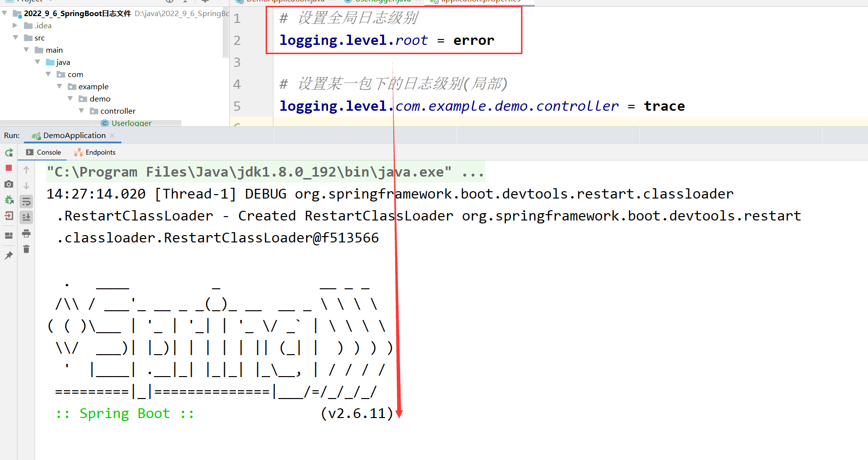Click the up arrow for previous stack trace
This screenshot has width=868, height=460.
click(x=26, y=170)
